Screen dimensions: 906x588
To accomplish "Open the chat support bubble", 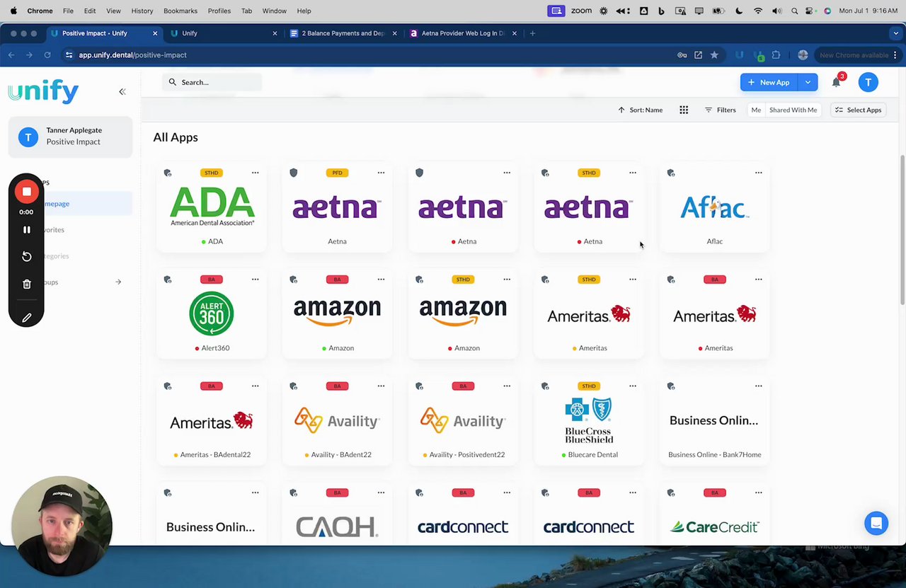I will pos(876,524).
